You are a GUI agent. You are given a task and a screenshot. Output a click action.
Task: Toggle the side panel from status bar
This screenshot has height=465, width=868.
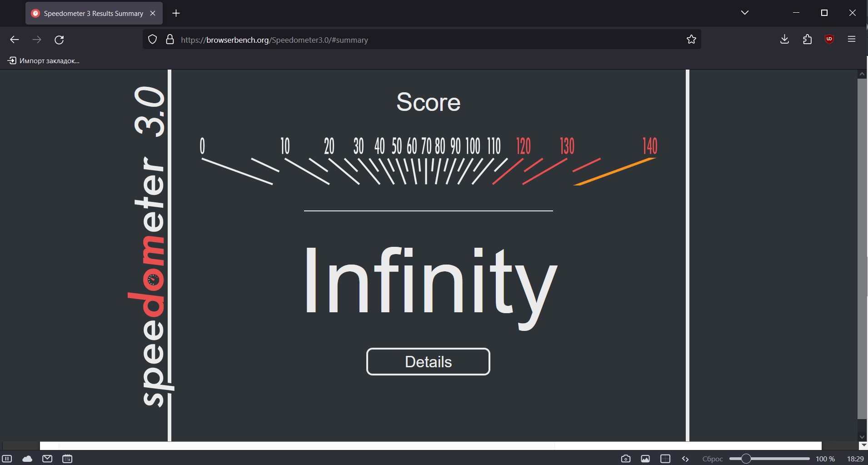click(7, 459)
